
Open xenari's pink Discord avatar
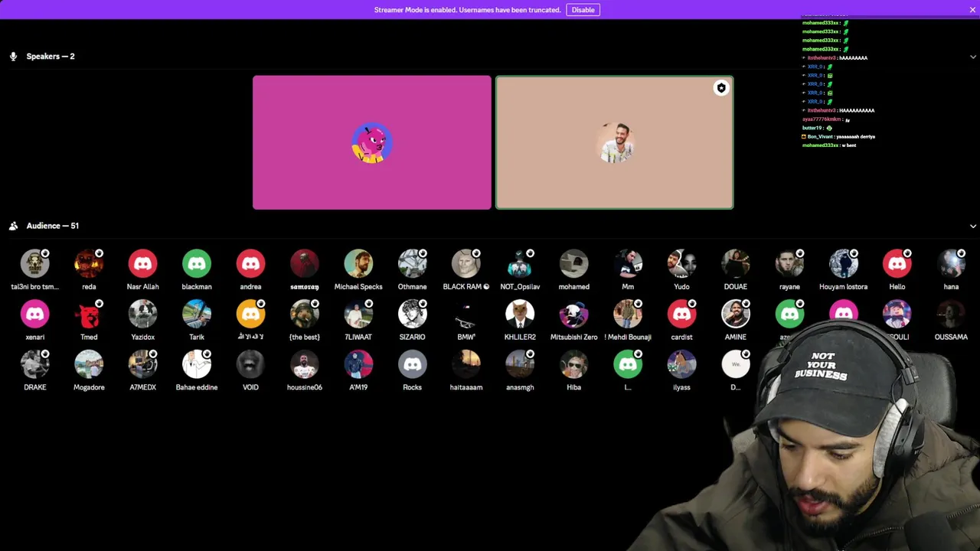pyautogui.click(x=35, y=315)
